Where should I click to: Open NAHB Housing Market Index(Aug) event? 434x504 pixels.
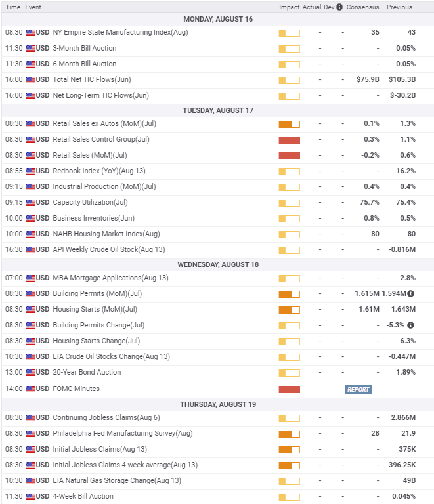point(106,234)
